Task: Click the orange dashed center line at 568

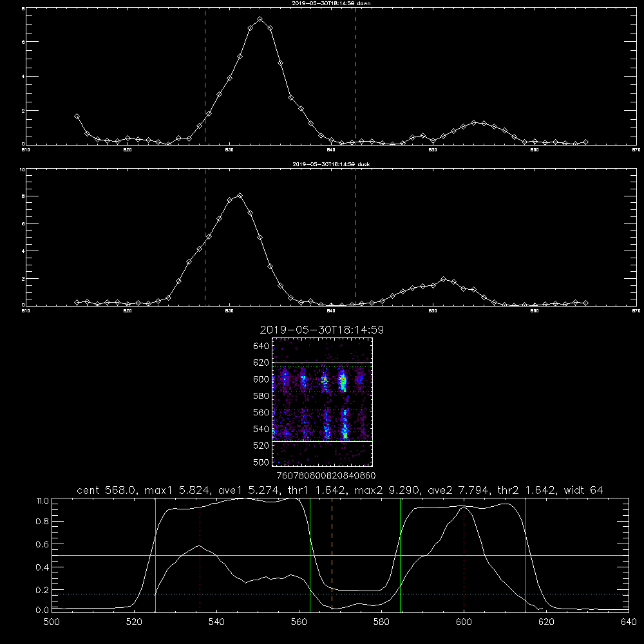Action: tap(332, 554)
